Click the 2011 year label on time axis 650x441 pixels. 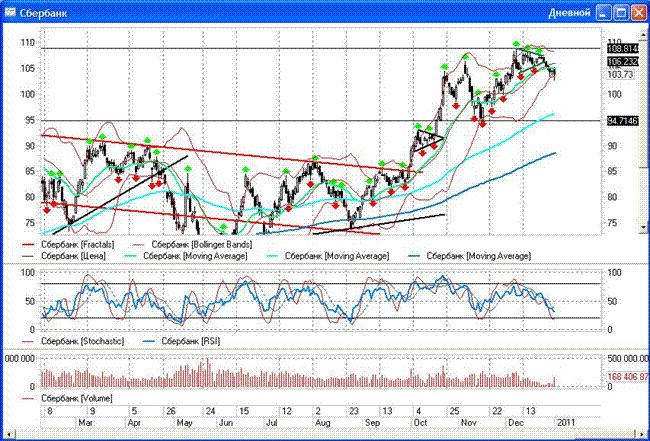(x=567, y=423)
